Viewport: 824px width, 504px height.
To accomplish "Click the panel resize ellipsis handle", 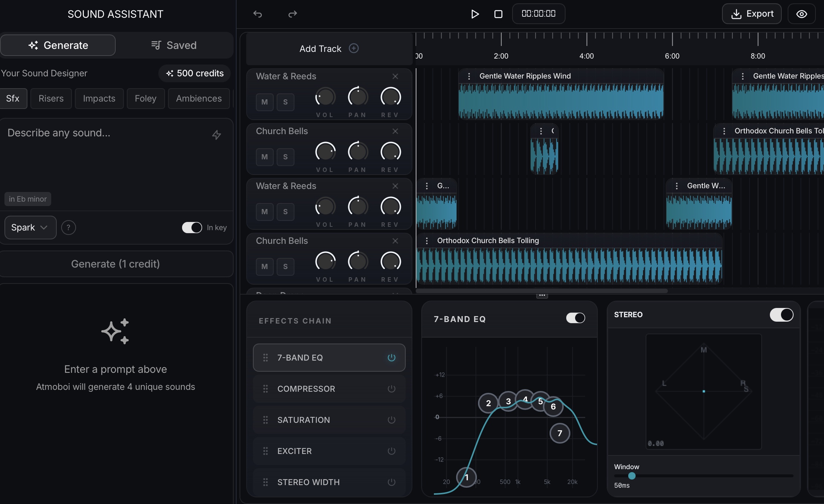I will pyautogui.click(x=542, y=295).
